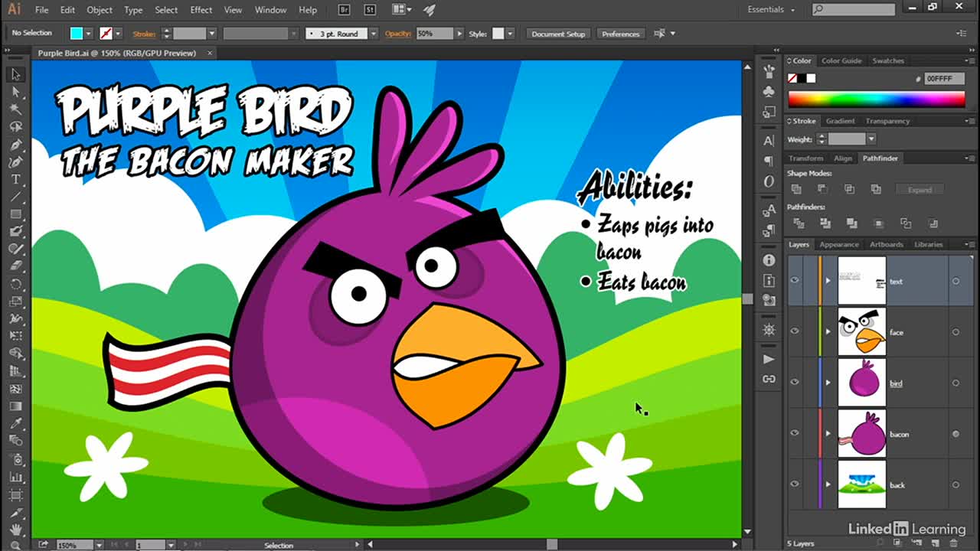Expand the face layer disclosure triangle

tap(828, 332)
